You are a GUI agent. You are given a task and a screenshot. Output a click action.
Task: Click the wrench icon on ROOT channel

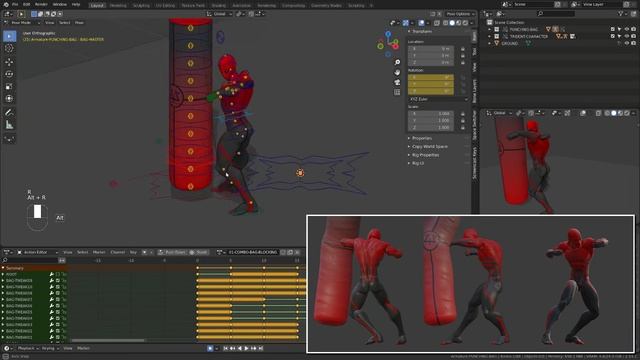click(x=52, y=274)
